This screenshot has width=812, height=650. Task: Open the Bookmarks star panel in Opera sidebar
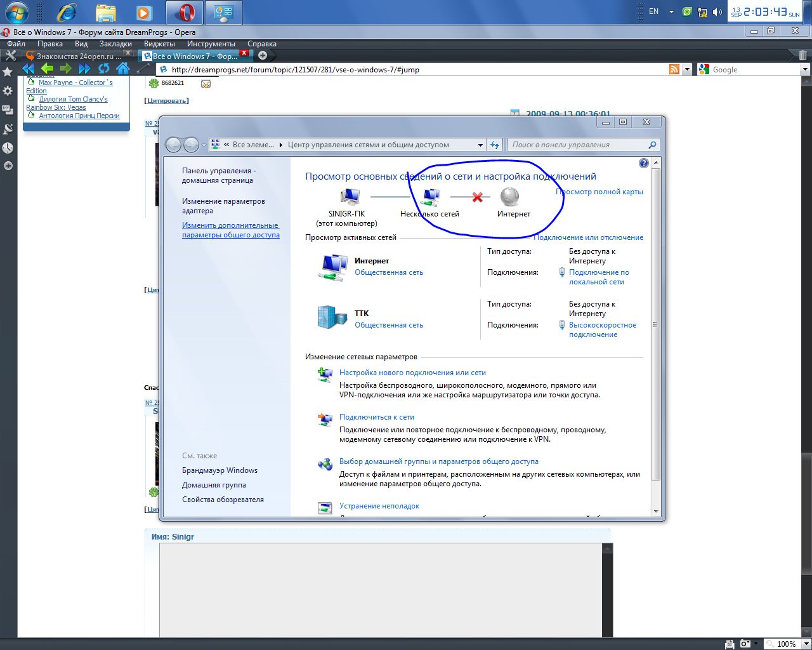8,72
